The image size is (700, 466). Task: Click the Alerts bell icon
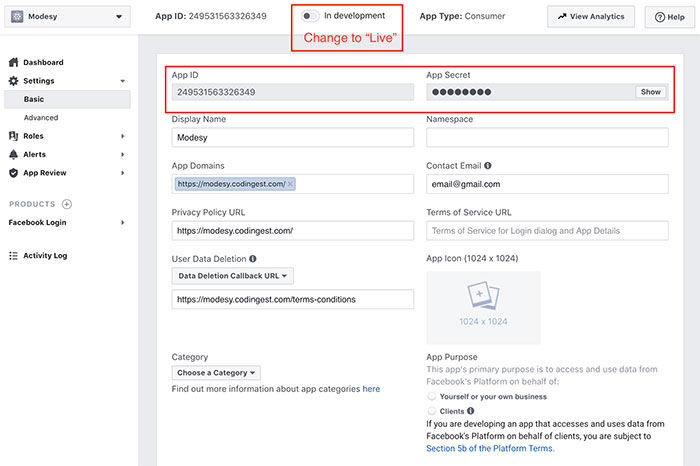click(x=14, y=154)
